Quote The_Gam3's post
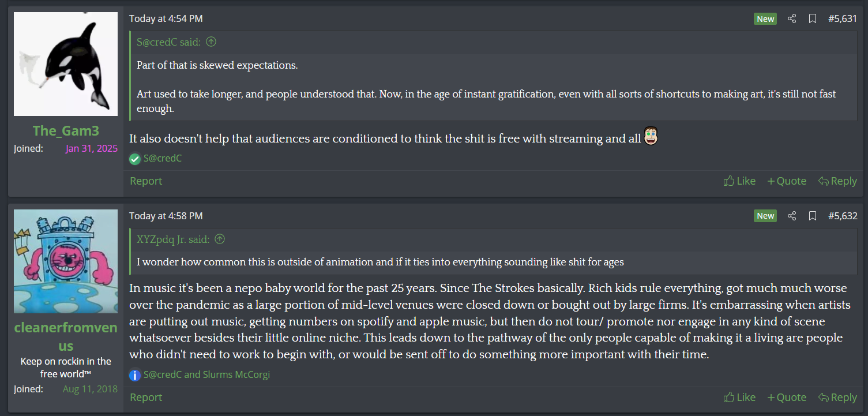Screen dimensions: 868x416 coord(787,181)
